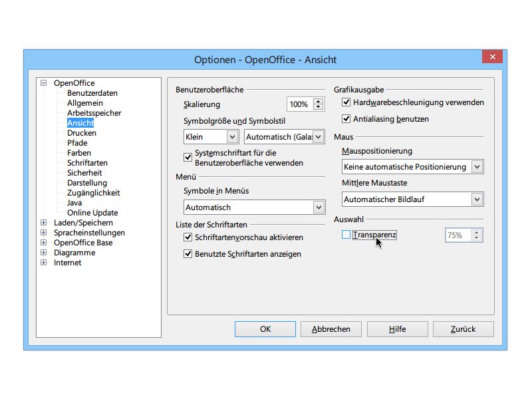Image resolution: width=532 pixels, height=399 pixels.
Task: Uncheck Antialiasing benutzen
Action: [346, 119]
